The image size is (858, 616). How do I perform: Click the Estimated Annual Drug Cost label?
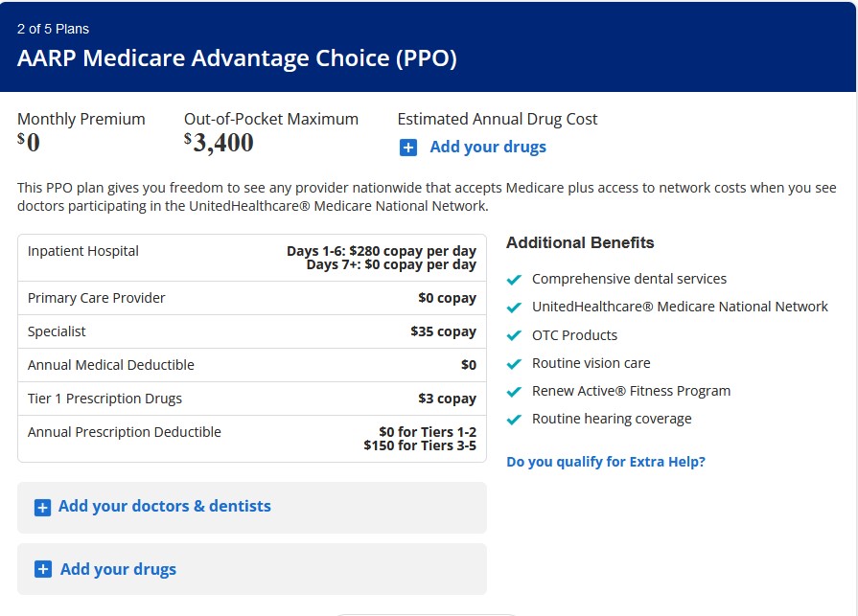(x=498, y=119)
